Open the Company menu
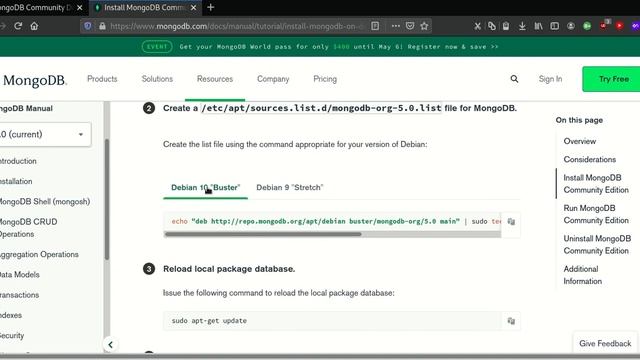 (x=273, y=79)
